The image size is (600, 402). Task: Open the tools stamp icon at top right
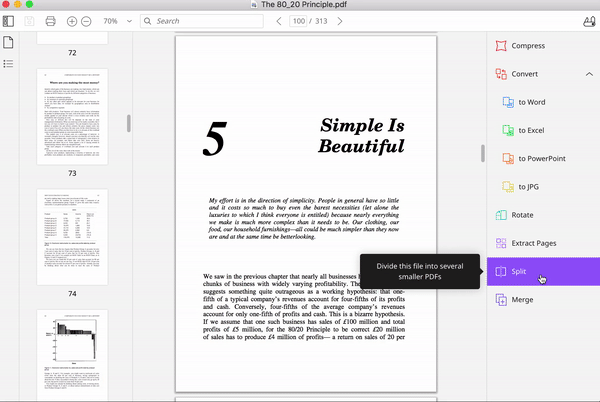tap(589, 21)
